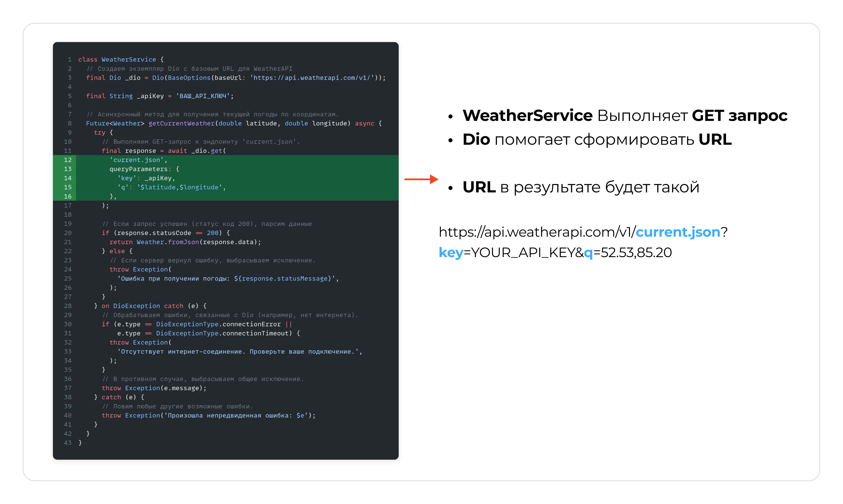This screenshot has width=843, height=504.
Task: Click the red arrow pointing right
Action: (x=421, y=179)
